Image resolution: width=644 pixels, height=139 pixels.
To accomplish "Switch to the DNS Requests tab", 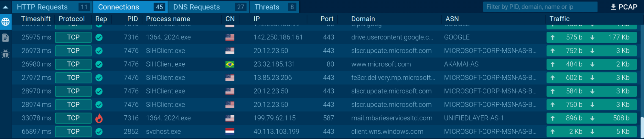I will pyautogui.click(x=208, y=7).
